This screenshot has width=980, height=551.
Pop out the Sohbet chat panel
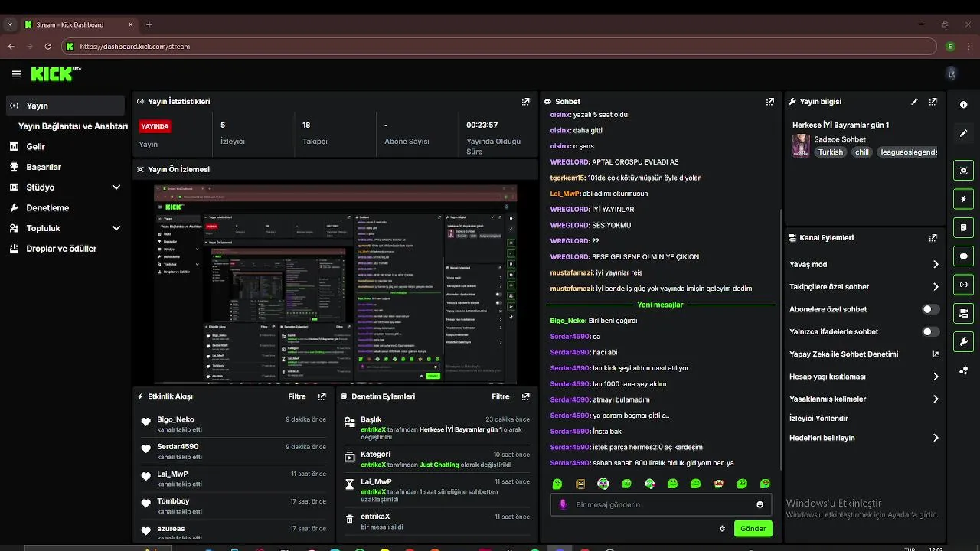tap(769, 101)
